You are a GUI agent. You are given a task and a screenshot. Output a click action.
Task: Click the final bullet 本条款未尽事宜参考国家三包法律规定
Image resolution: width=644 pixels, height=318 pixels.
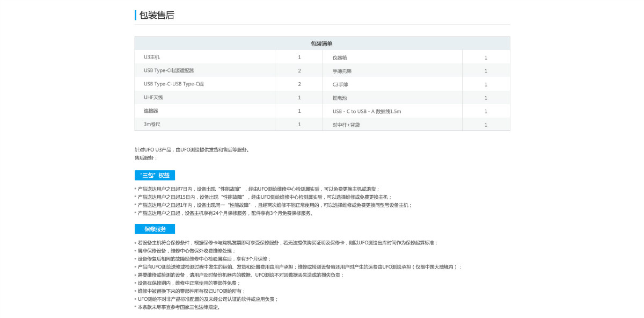(178, 307)
